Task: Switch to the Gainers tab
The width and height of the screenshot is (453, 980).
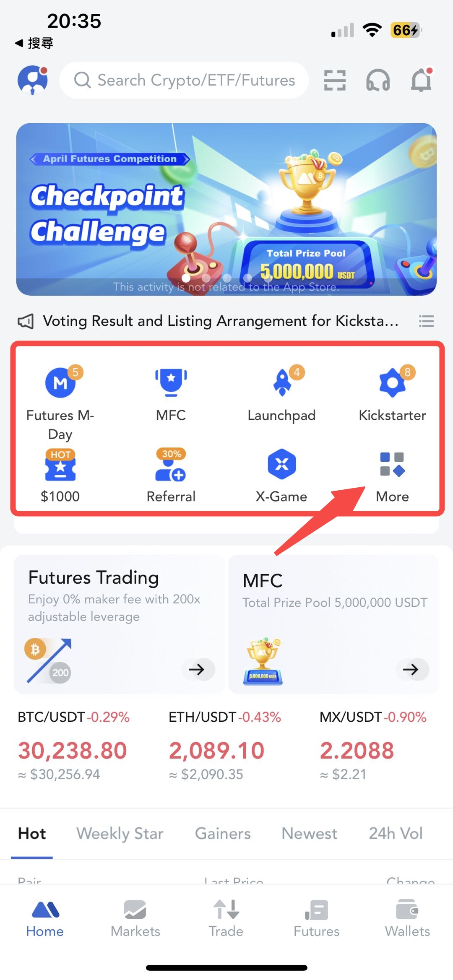Action: (x=223, y=833)
